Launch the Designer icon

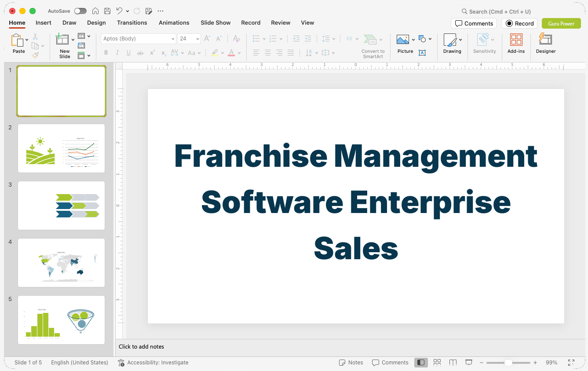point(545,39)
